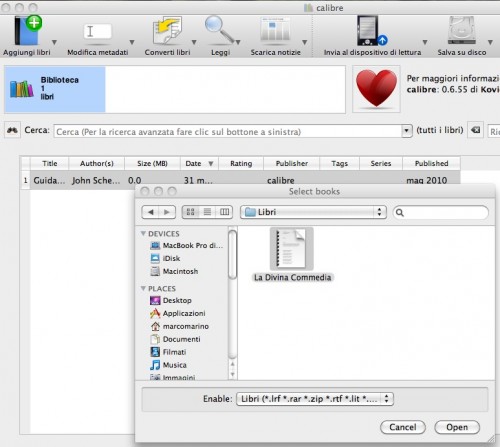Sort by the Size (MB) column header

tap(152, 163)
